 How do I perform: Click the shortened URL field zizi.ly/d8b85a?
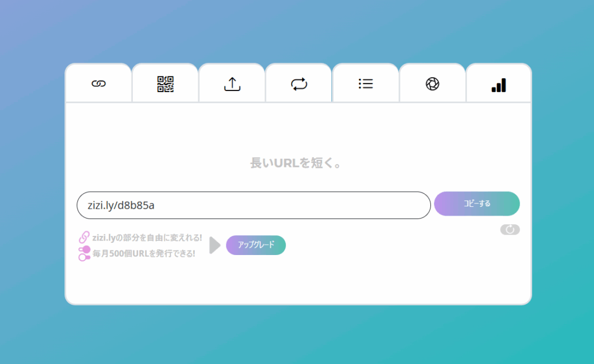253,205
